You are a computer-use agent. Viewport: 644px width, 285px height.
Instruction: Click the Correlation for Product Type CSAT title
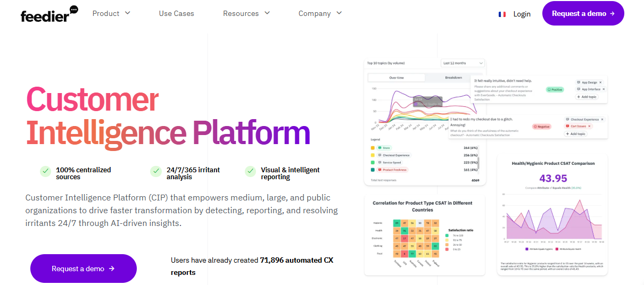click(422, 206)
